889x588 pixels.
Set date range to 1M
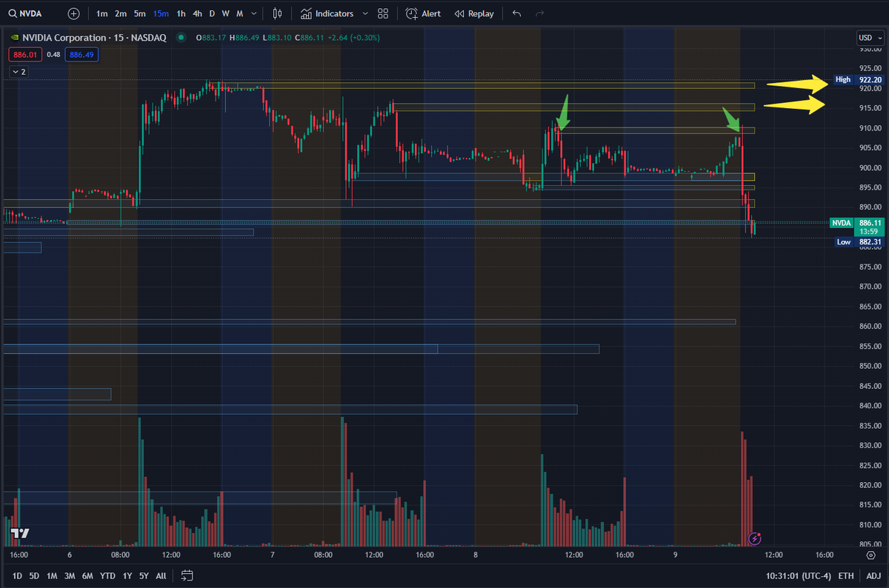[52, 575]
